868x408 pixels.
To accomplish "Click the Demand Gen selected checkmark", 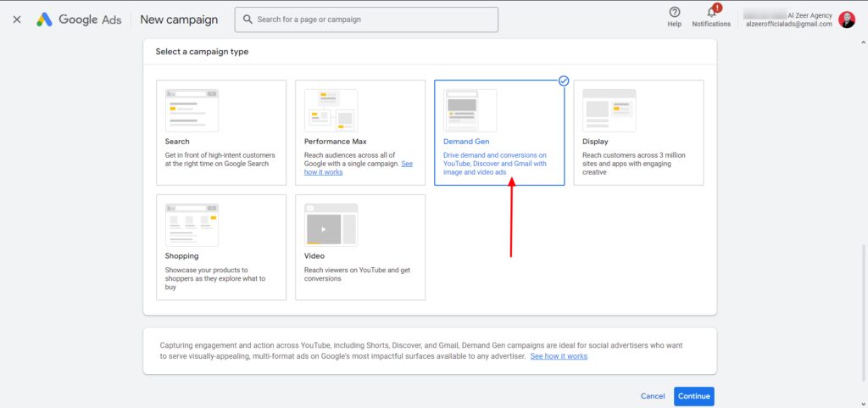I will (564, 81).
